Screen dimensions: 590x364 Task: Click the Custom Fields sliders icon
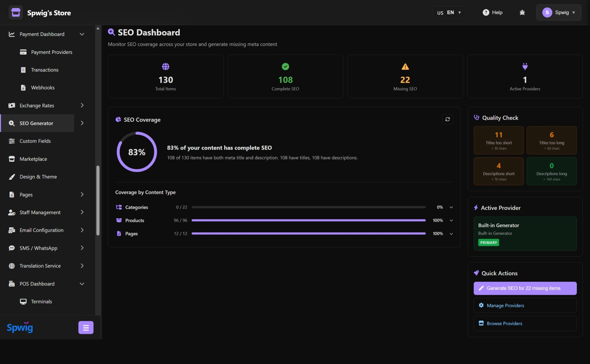pos(12,141)
